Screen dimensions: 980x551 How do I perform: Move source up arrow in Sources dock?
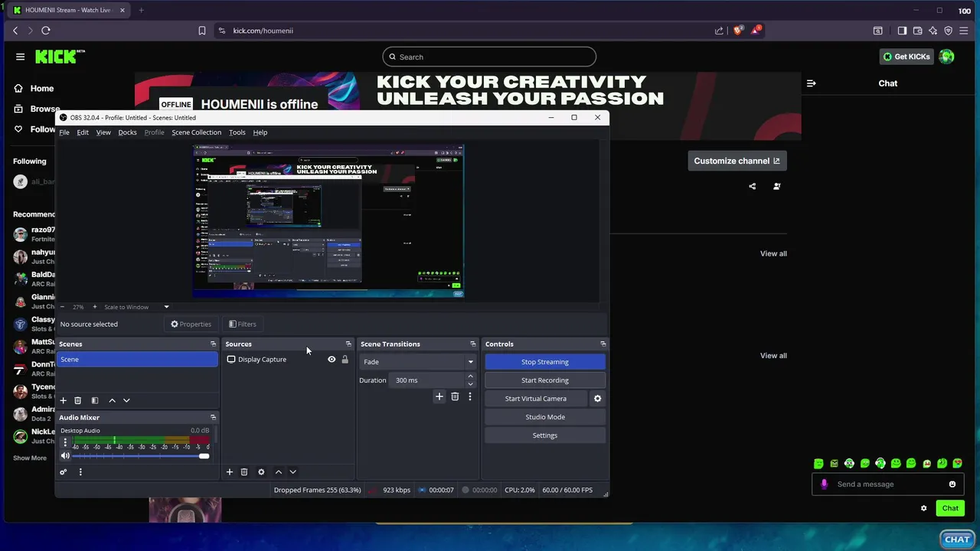(x=278, y=472)
